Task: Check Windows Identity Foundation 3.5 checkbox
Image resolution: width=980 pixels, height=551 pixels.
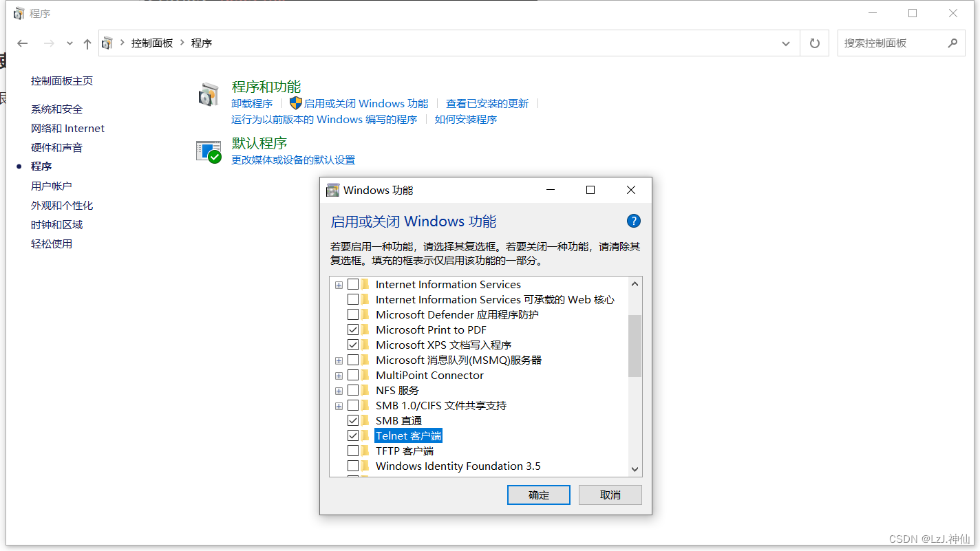Action: click(x=353, y=466)
